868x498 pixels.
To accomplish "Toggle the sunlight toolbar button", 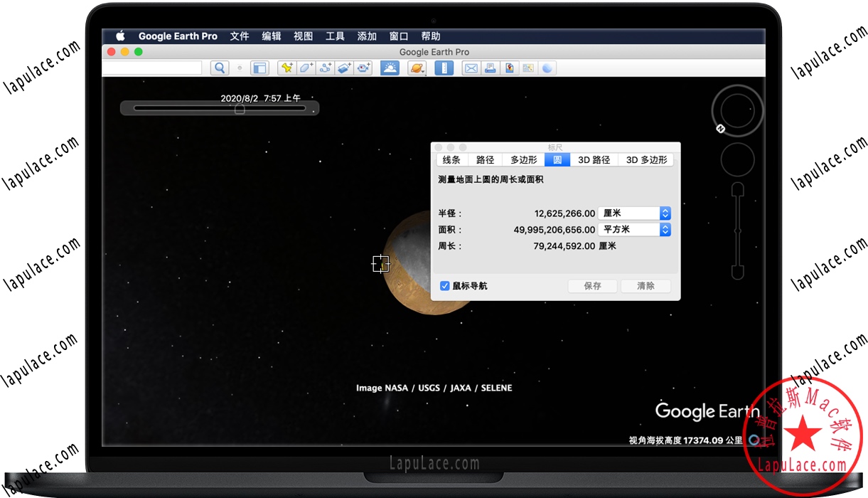I will [x=390, y=68].
